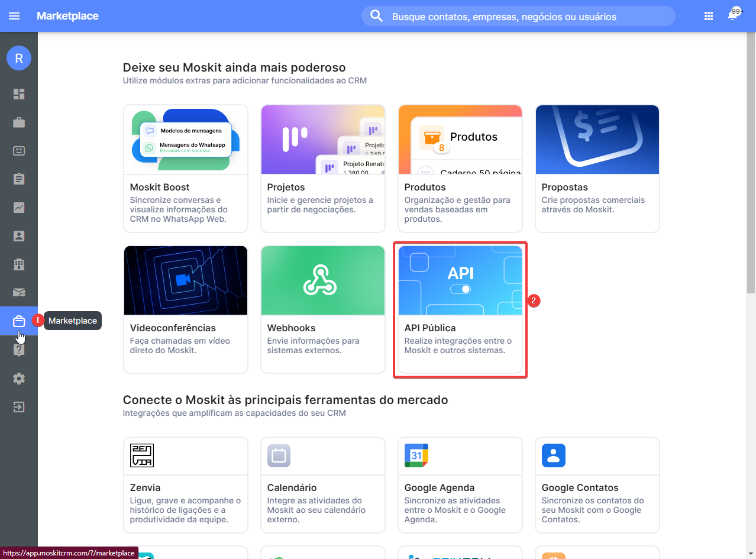Screen dimensions: 756x559
Task: Click the logout exit icon in sidebar
Action: pos(19,407)
